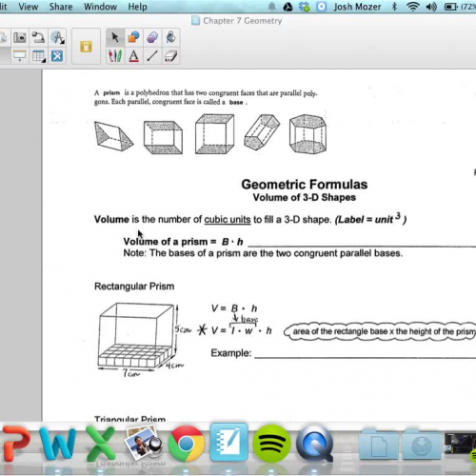Open Google Chrome from the dock

pos(186,444)
